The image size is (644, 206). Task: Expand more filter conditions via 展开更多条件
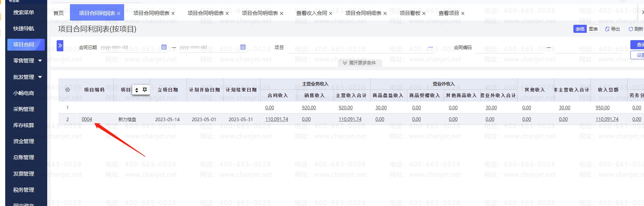359,63
